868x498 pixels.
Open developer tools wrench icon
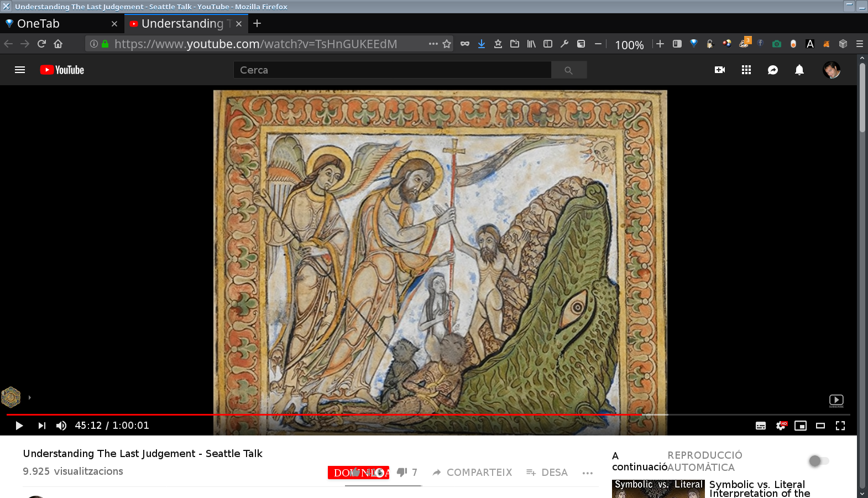pos(564,44)
